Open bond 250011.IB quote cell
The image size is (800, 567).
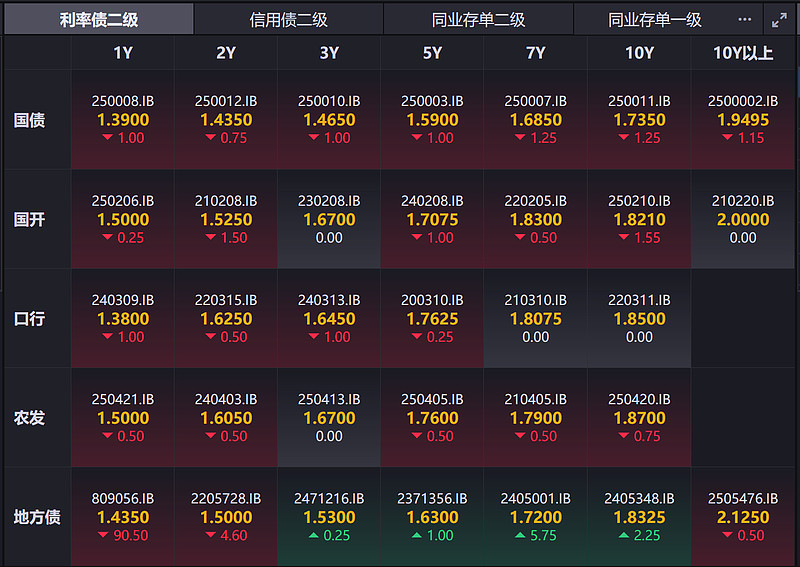tap(639, 120)
